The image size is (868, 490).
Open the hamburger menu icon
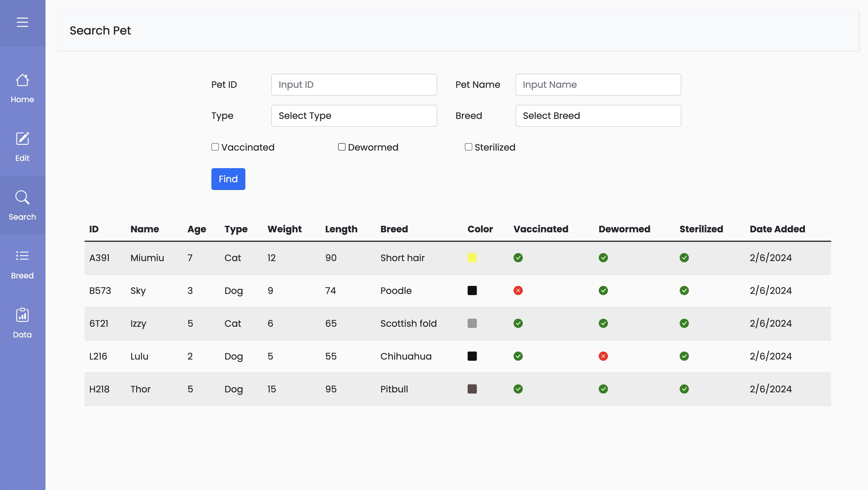coord(22,22)
